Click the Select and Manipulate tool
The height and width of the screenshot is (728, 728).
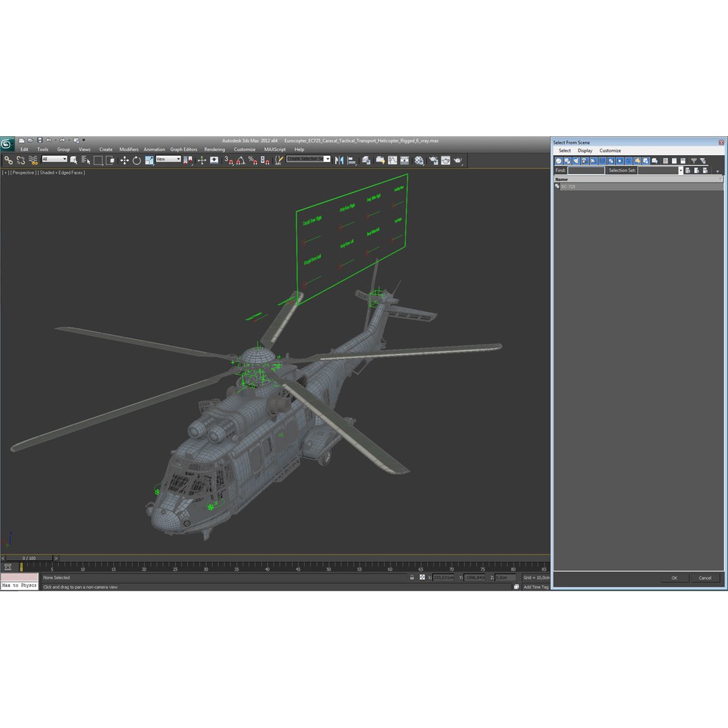(202, 160)
